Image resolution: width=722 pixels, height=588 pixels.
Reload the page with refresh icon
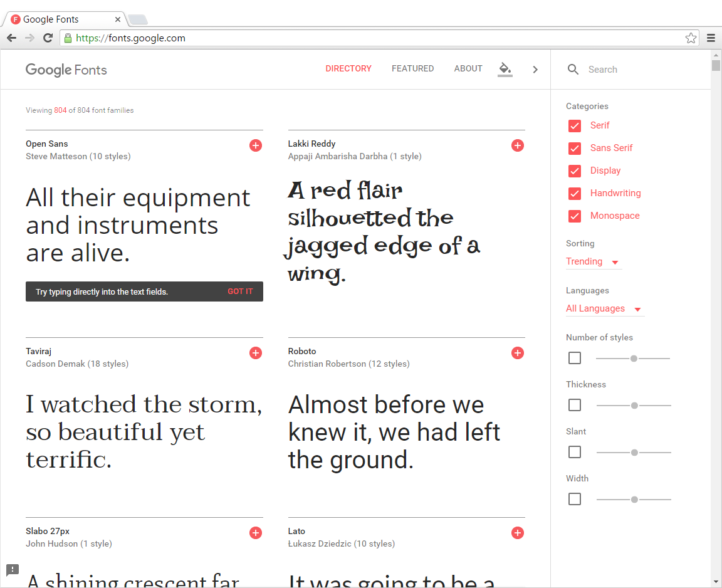(48, 38)
